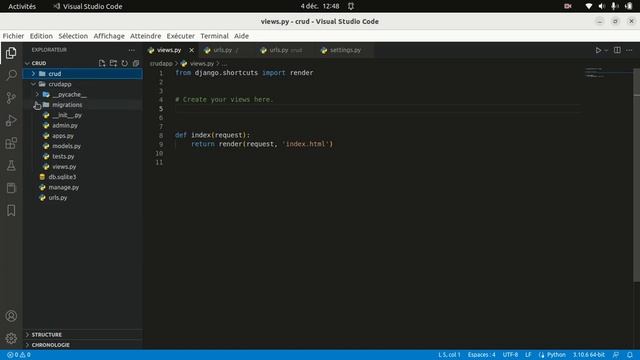Refresh the CRUD explorer tree
The image size is (640, 360).
point(124,63)
